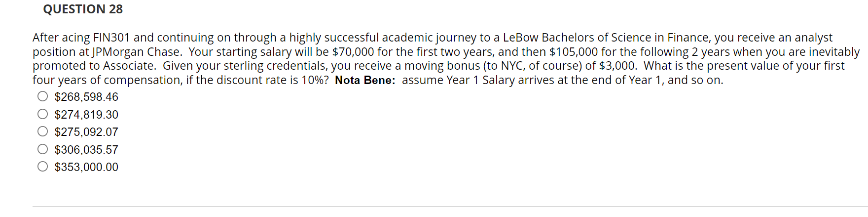868x217 pixels.
Task: Click the word FIN301 in the question
Action: point(111,38)
